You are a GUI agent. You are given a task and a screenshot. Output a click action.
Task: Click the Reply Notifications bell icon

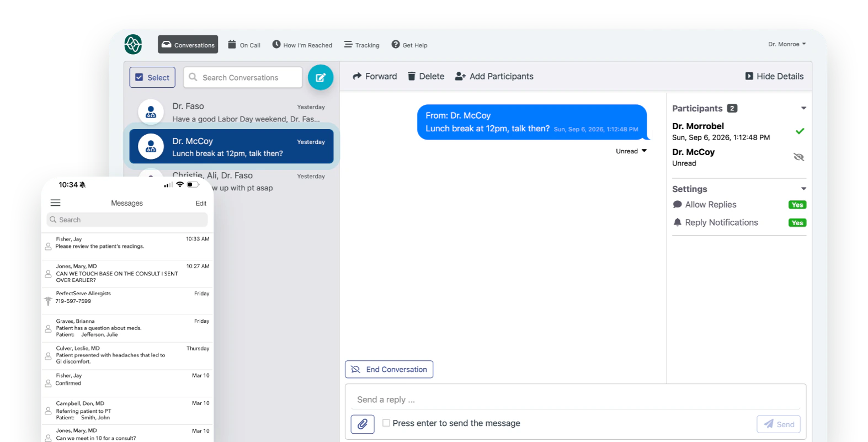click(x=677, y=222)
